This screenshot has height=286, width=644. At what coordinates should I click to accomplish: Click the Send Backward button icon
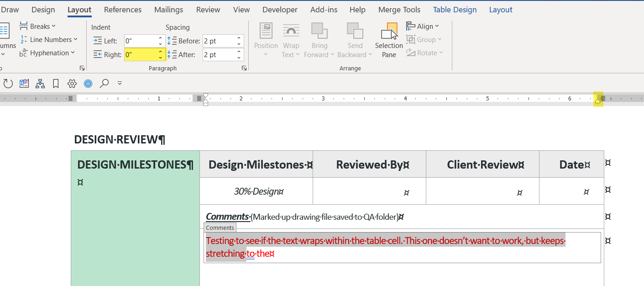click(355, 31)
